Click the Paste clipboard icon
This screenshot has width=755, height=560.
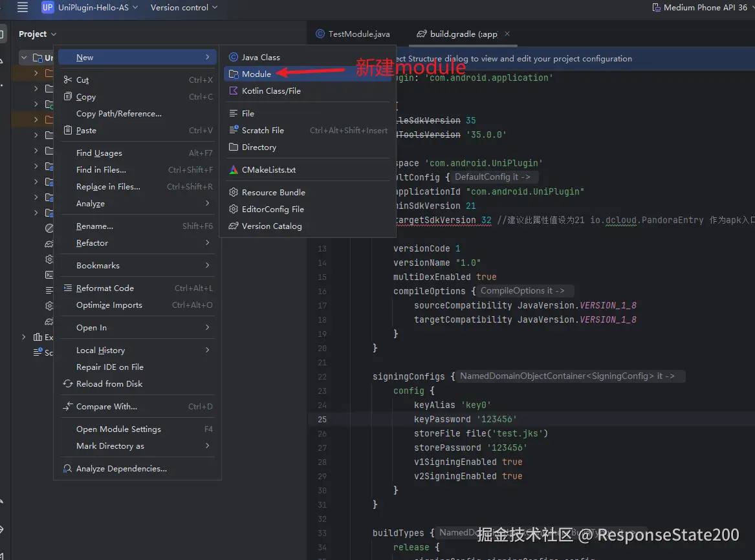[x=68, y=131]
